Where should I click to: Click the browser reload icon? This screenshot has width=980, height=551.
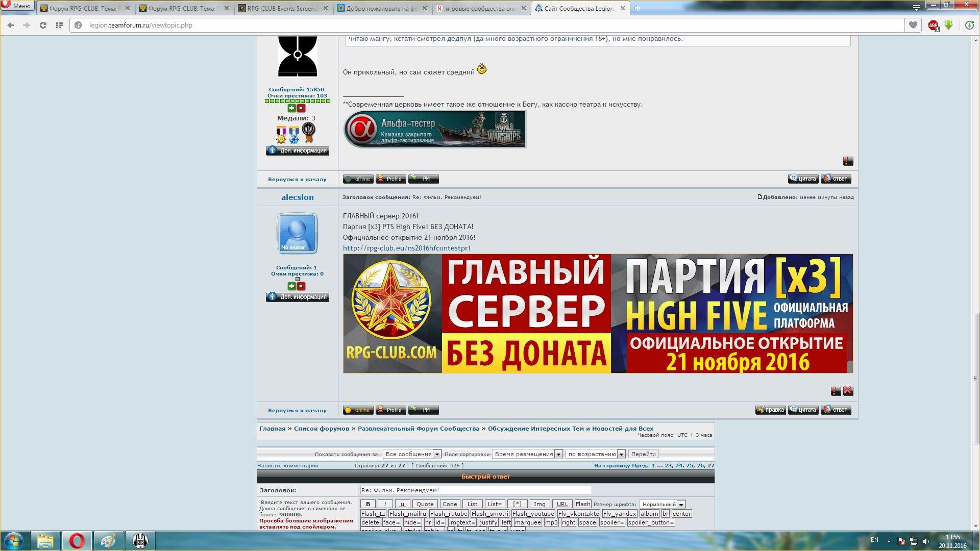[43, 25]
